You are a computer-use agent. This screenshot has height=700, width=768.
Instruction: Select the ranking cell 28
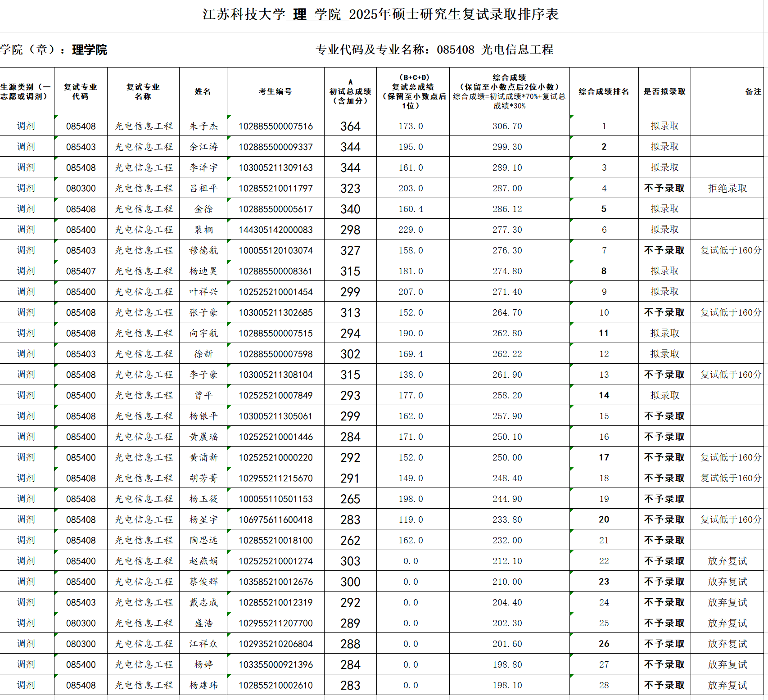[x=604, y=685]
